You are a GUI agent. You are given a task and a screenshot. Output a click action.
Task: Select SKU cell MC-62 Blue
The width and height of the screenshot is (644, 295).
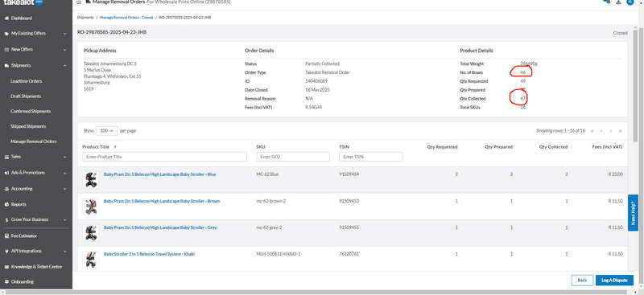pyautogui.click(x=267, y=174)
